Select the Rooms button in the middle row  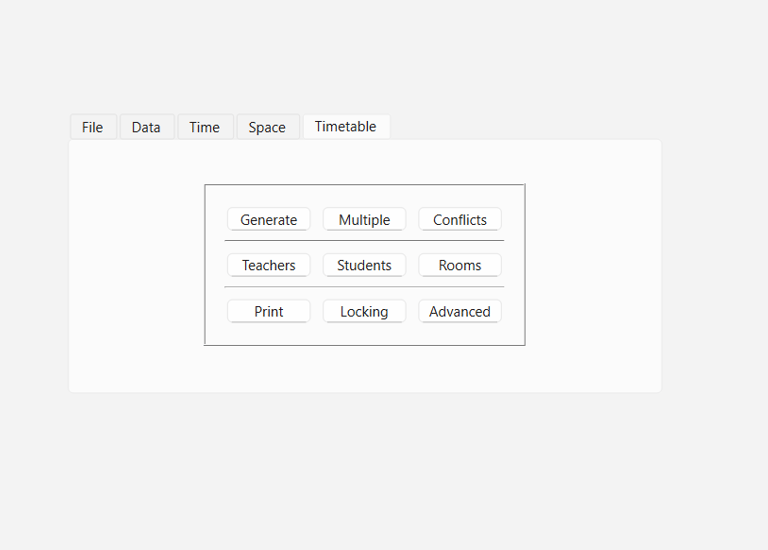pyautogui.click(x=460, y=265)
